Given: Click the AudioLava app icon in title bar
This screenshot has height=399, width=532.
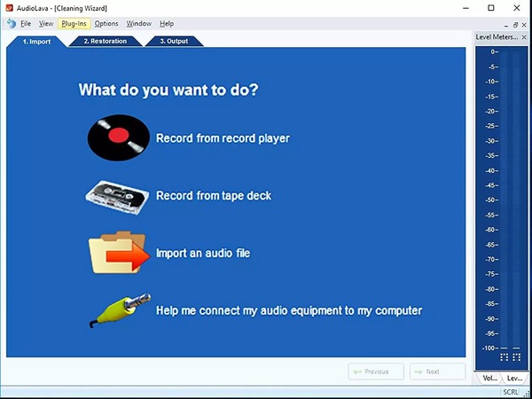Looking at the screenshot, I should pos(9,8).
